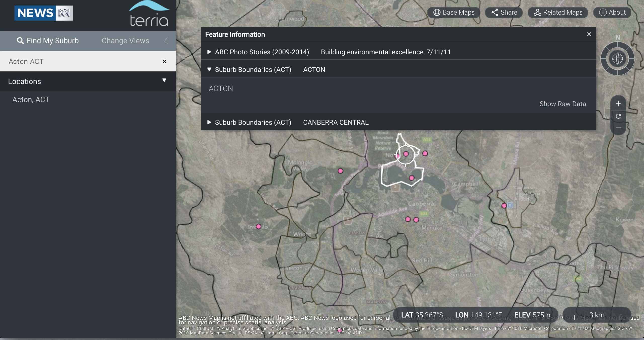Open the Base Maps menu

point(454,12)
